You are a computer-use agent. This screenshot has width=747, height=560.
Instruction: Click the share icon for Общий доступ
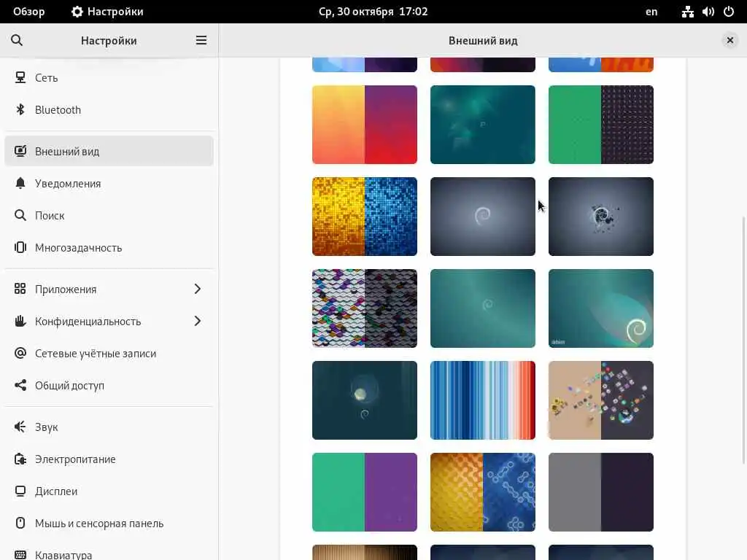(x=20, y=385)
